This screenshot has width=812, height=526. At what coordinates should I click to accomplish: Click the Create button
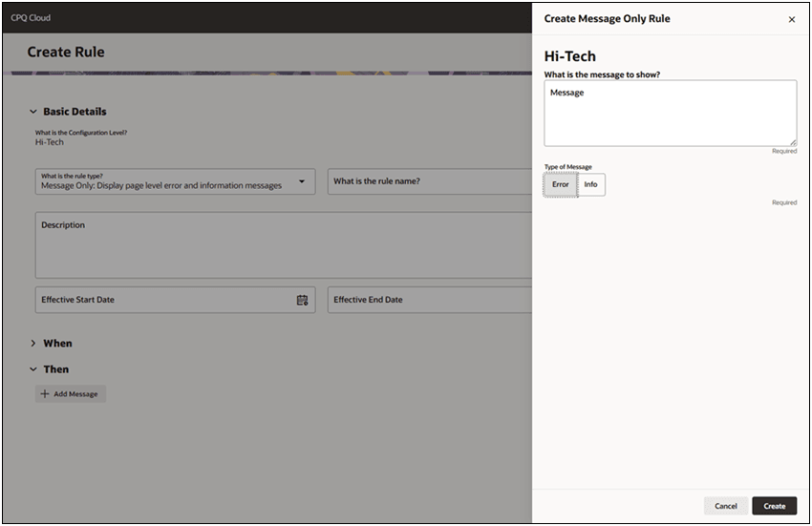(x=774, y=506)
